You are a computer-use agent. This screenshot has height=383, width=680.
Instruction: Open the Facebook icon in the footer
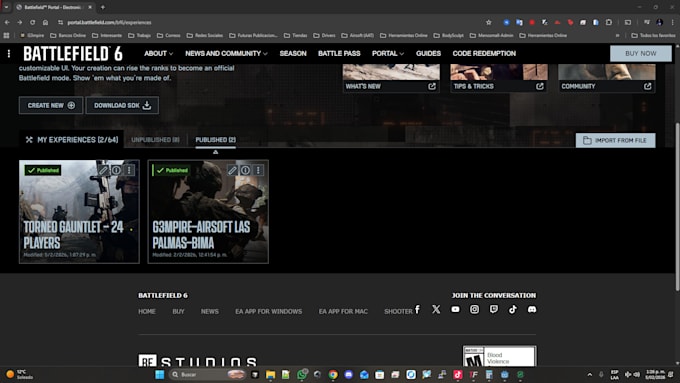[417, 309]
